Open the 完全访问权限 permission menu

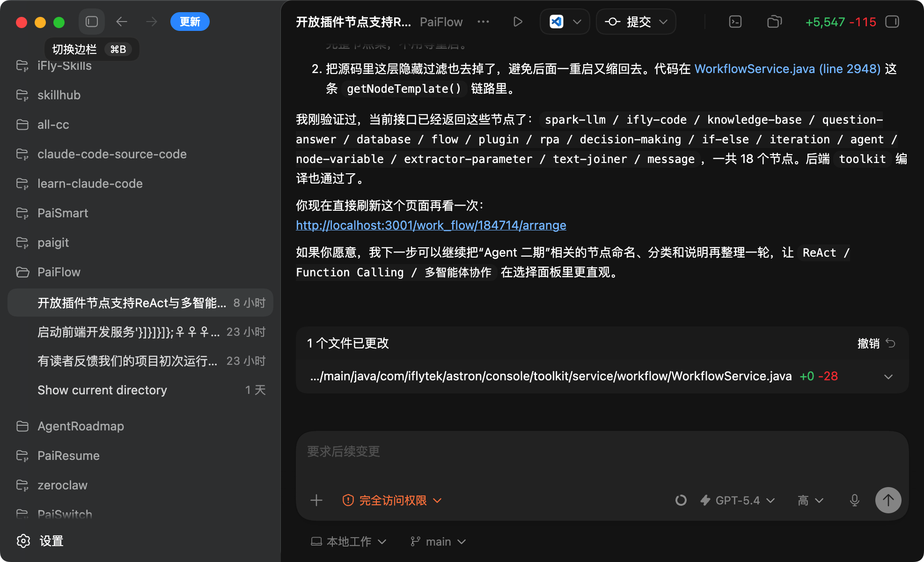392,500
